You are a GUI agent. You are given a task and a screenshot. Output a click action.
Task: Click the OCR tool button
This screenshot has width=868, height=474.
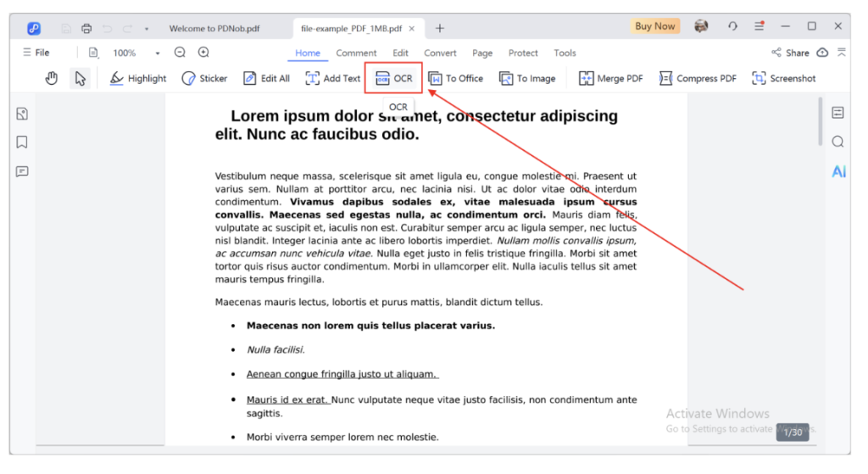tap(394, 78)
